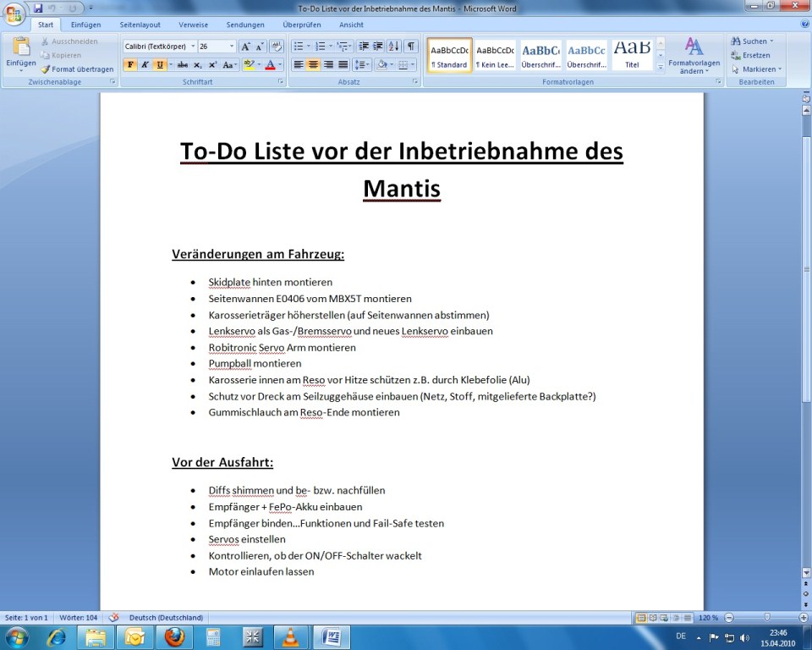Expand the Schriftart dialog launcher
Screen dimensions: 812x650
(280, 82)
